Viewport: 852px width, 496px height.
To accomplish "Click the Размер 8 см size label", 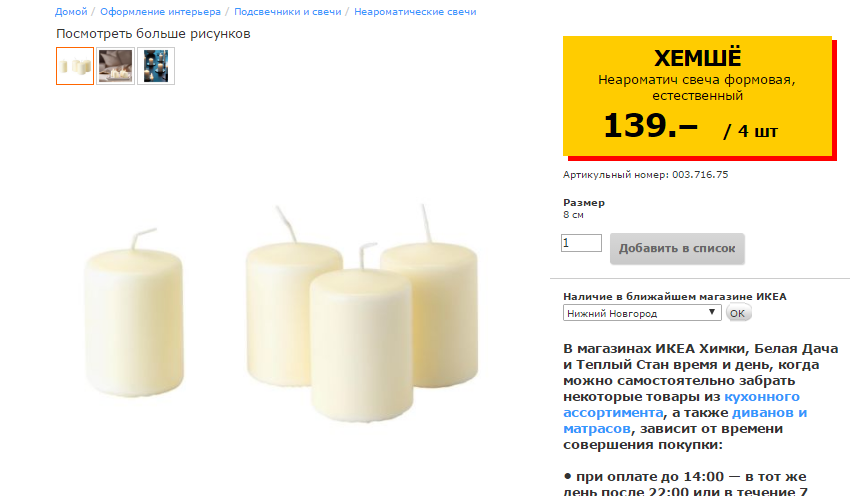I will (x=584, y=208).
